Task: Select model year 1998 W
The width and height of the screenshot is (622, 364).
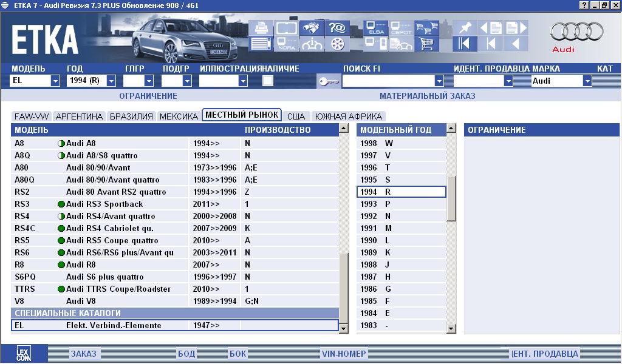Action: 402,143
